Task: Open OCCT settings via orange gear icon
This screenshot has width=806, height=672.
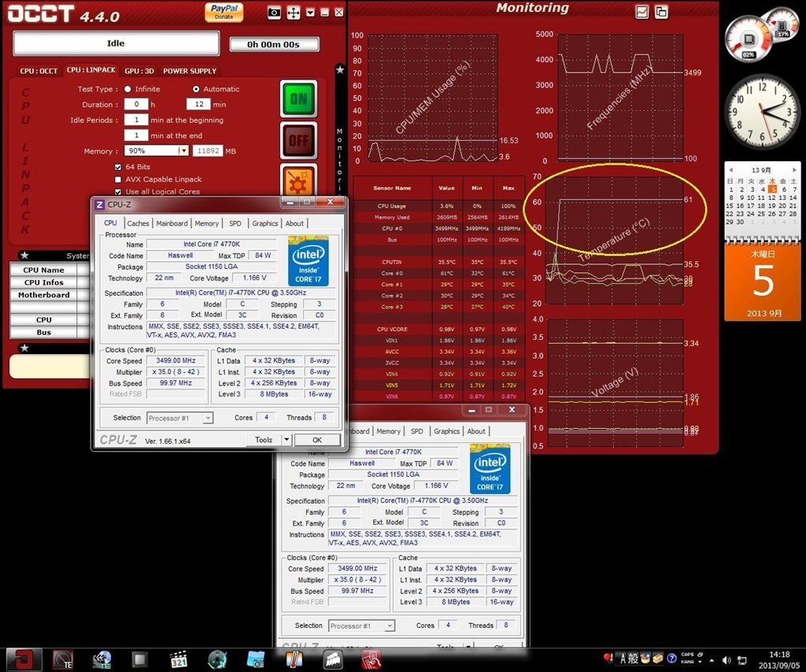Action: 298,180
